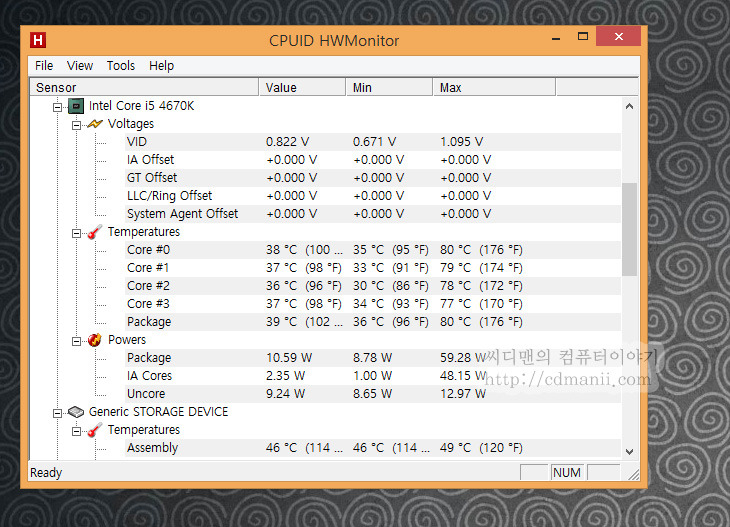Select the Package temperature row label
Screen dimensions: 730x527
point(149,322)
